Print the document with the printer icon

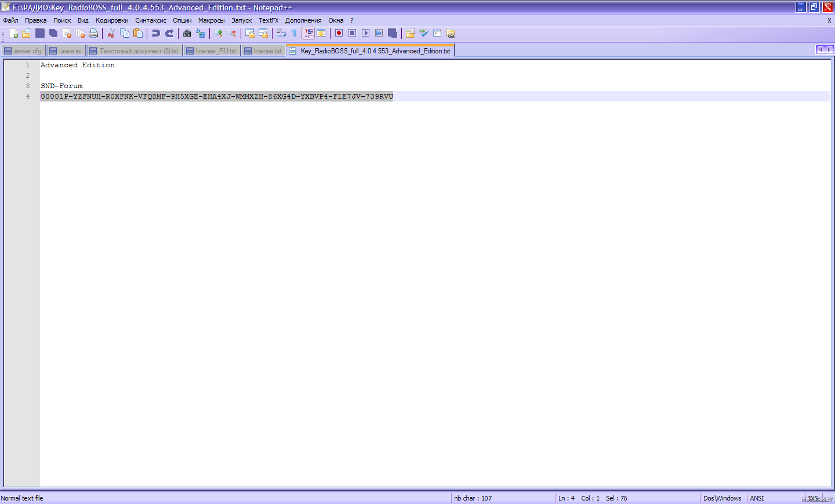[x=93, y=34]
